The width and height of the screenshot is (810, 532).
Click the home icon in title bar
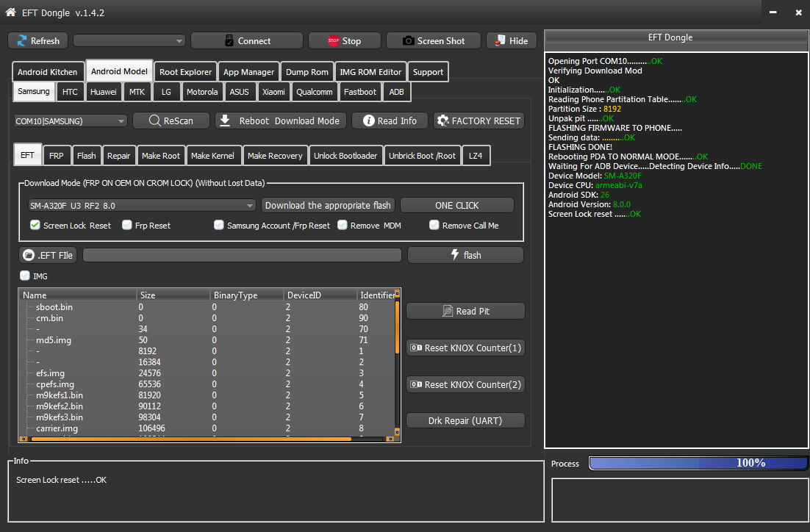point(10,12)
